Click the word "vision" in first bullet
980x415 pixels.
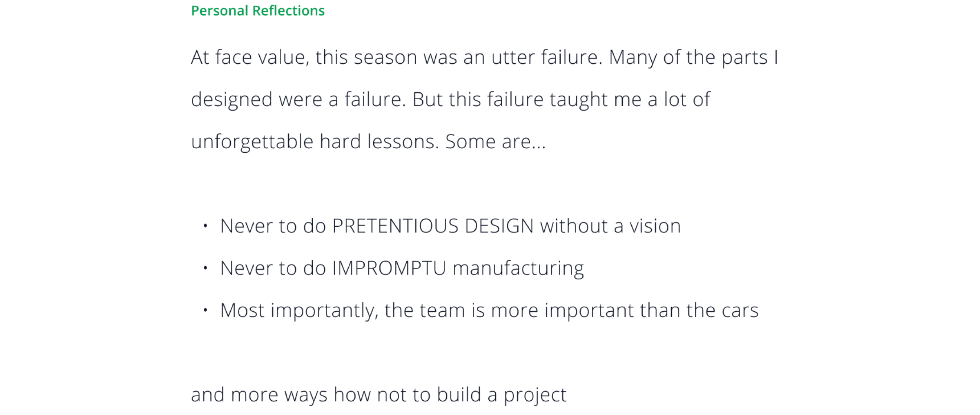(x=655, y=226)
